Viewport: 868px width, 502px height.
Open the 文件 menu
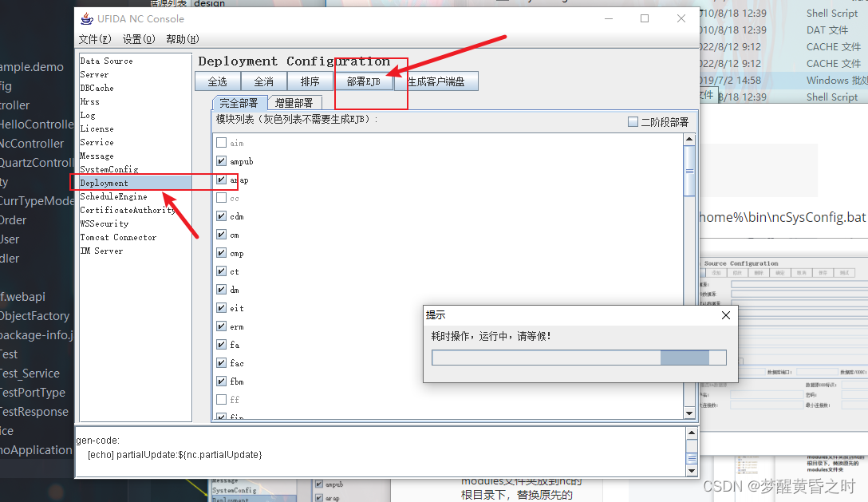[94, 38]
